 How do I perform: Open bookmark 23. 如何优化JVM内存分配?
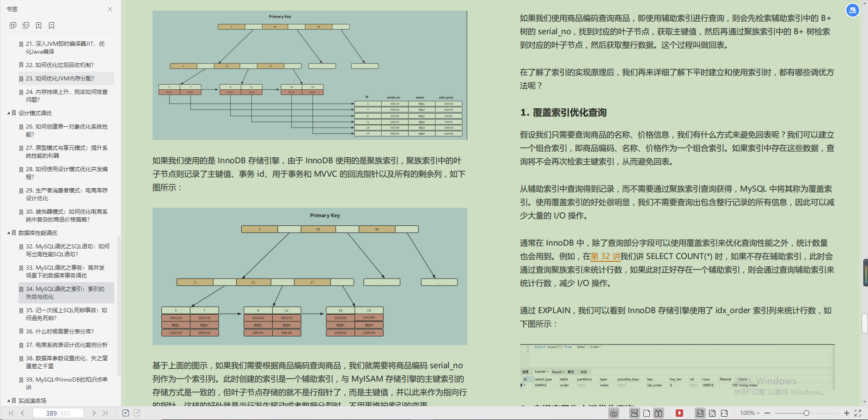[x=66, y=79]
